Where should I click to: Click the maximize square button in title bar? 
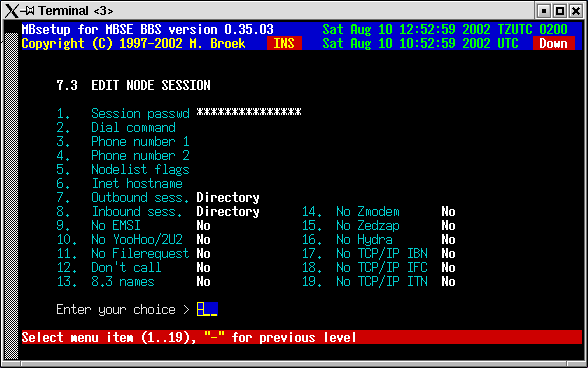[560, 11]
